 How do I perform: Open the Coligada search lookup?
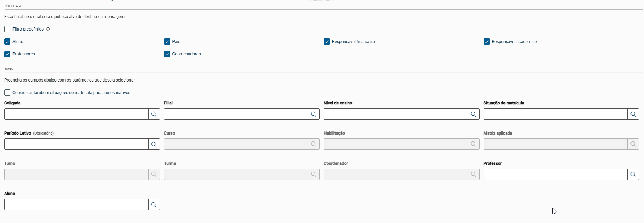(x=154, y=114)
